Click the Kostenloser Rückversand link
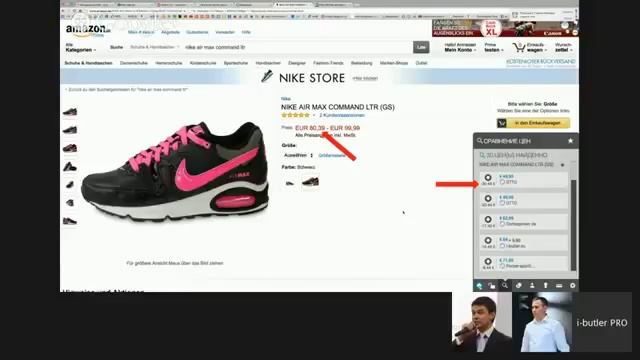The width and height of the screenshot is (640, 360). click(540, 62)
